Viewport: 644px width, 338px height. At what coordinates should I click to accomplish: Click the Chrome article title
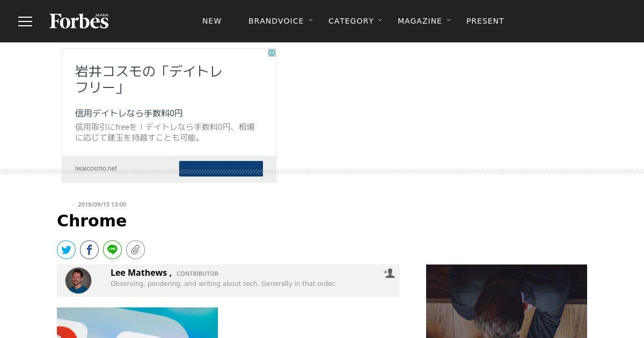tap(92, 221)
